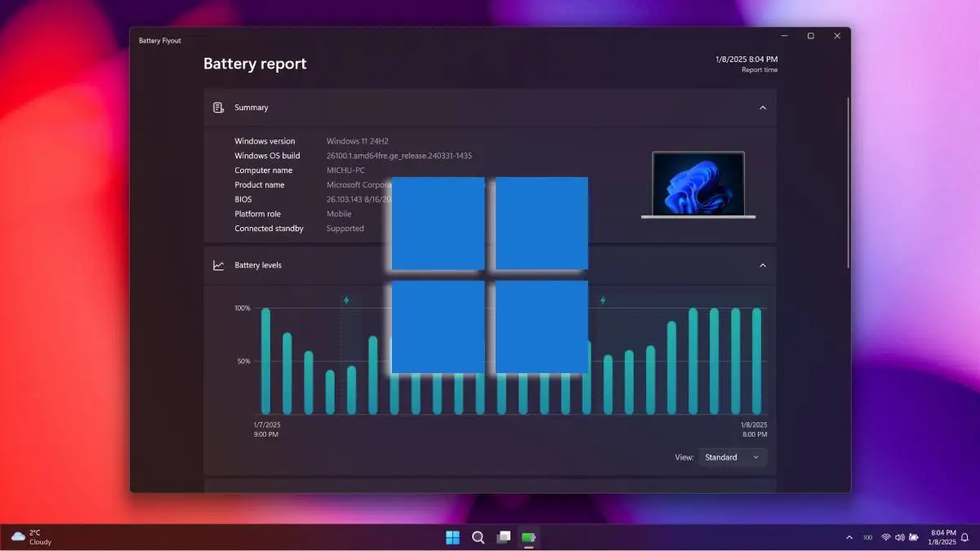The height and width of the screenshot is (551, 980).
Task: Click the volume speaker icon in the tray
Action: click(900, 537)
